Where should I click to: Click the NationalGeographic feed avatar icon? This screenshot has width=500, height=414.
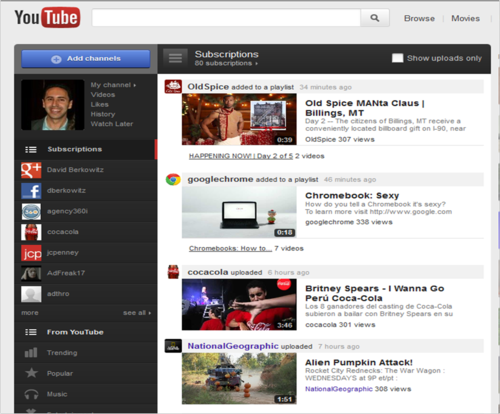pos(173,346)
